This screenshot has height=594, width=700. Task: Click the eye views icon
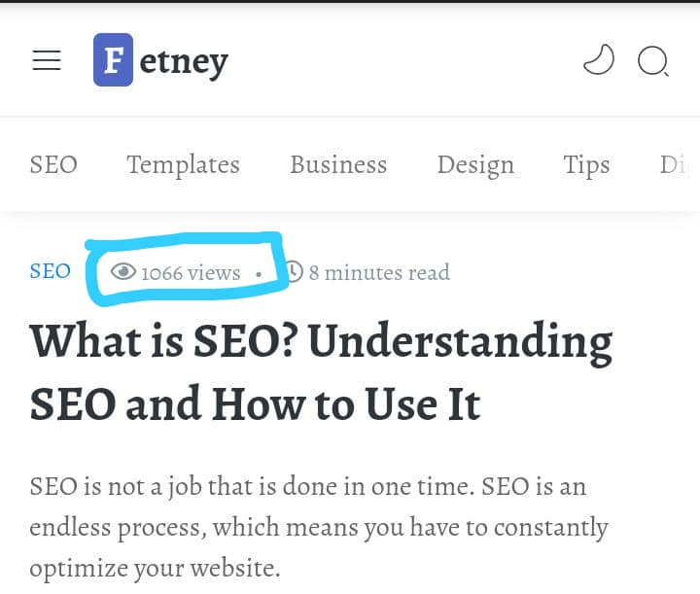tap(123, 271)
